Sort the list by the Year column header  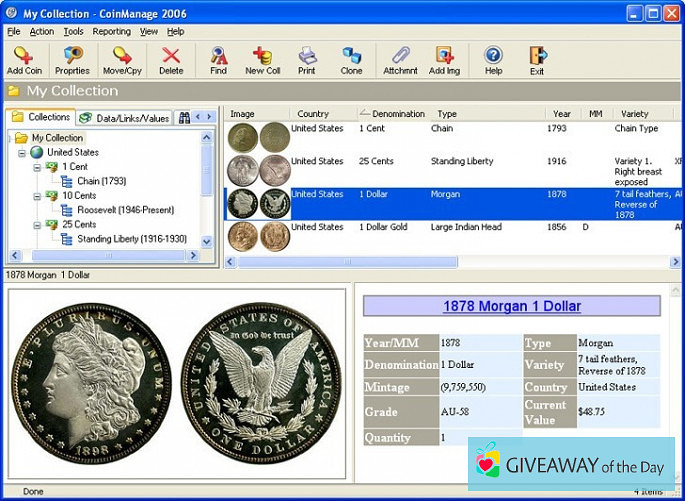pos(561,114)
